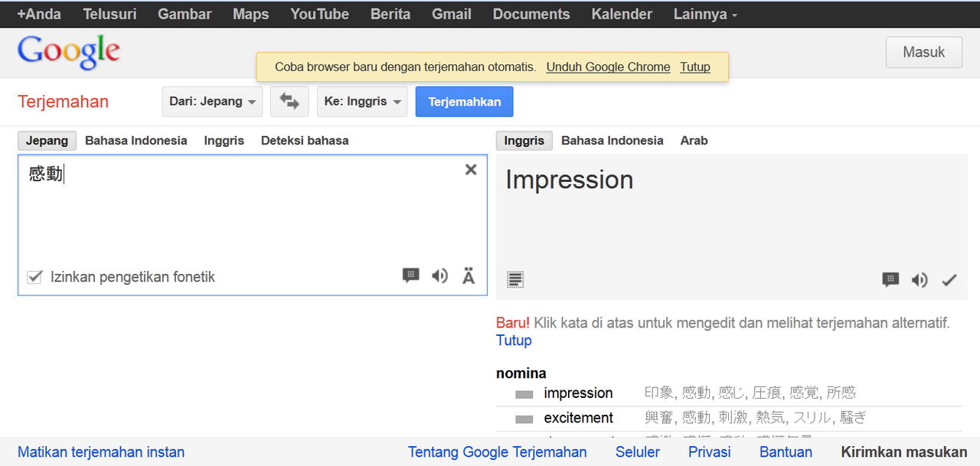The height and width of the screenshot is (466, 980).
Task: Click the nomina heading
Action: click(521, 373)
